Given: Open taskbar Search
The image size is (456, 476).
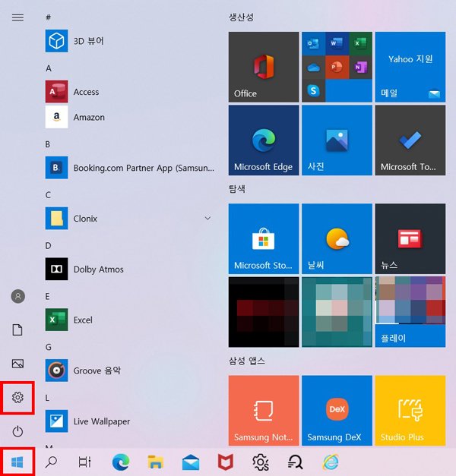Looking at the screenshot, I should point(51,462).
